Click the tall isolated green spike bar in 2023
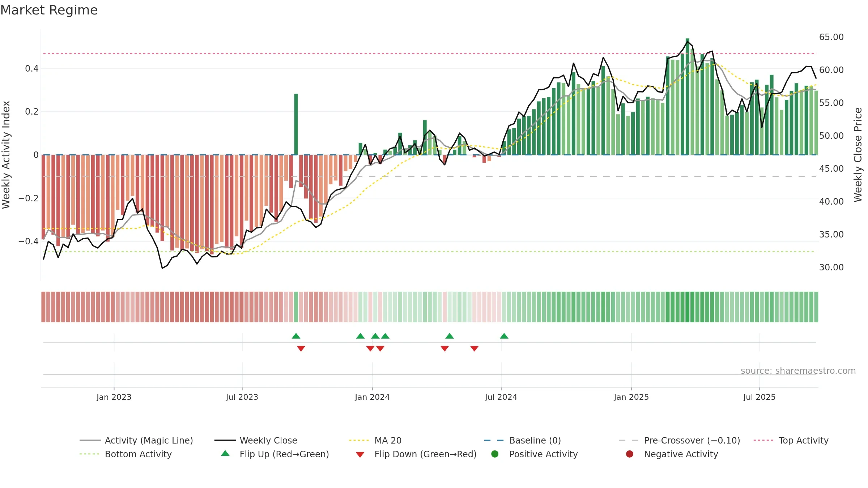The image size is (868, 488). coord(296,124)
